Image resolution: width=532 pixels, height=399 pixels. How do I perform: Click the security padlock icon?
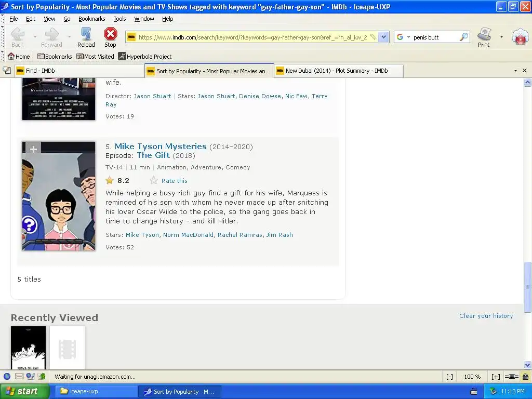[x=525, y=377]
